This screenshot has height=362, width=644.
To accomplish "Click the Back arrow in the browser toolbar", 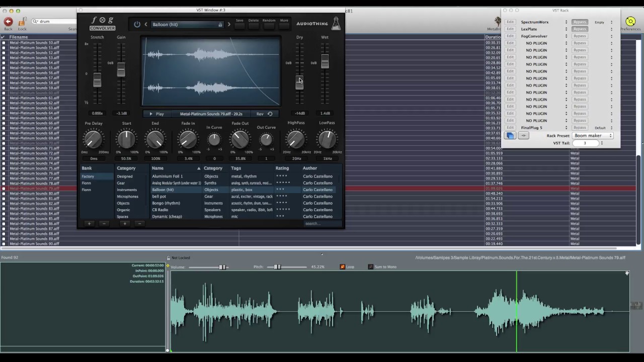I will coord(8,22).
